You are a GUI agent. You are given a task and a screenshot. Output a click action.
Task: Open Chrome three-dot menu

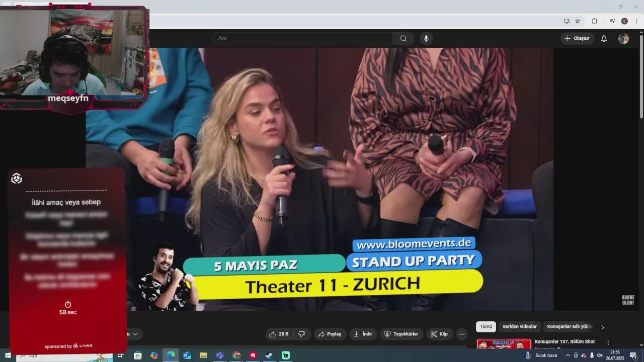[636, 21]
